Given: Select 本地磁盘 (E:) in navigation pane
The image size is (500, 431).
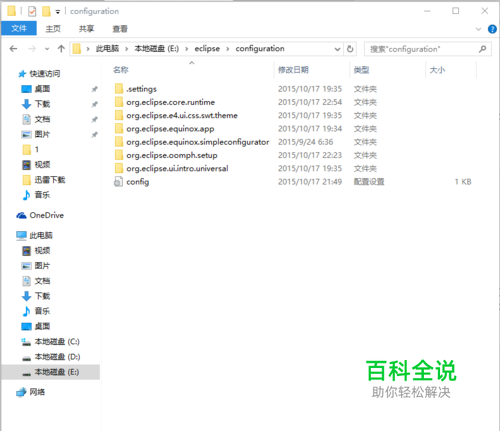Looking at the screenshot, I should coord(51,372).
